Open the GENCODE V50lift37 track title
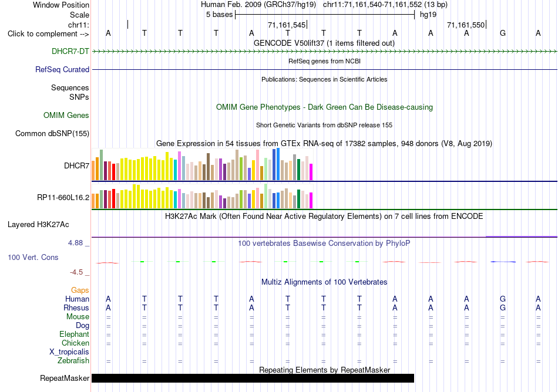The image size is (558, 392). pyautogui.click(x=324, y=43)
